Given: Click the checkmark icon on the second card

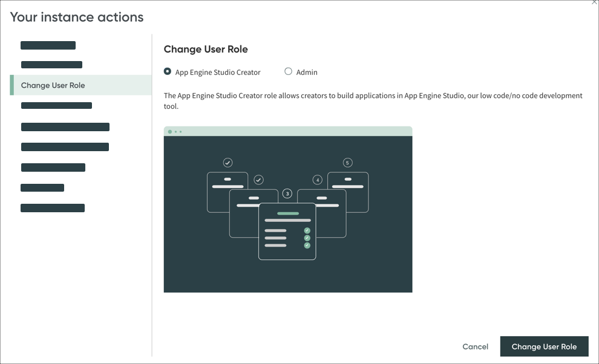Looking at the screenshot, I should click(258, 179).
